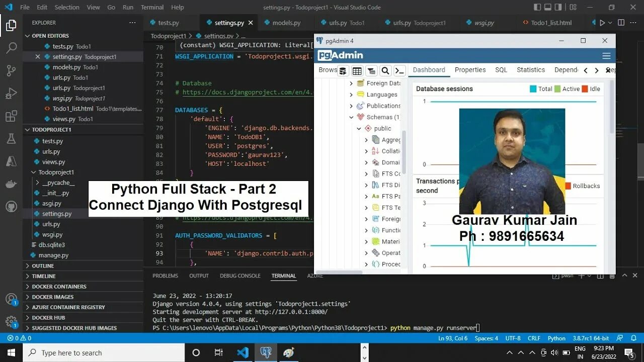
Task: Open the Docker view in activity bar
Action: coord(11,184)
